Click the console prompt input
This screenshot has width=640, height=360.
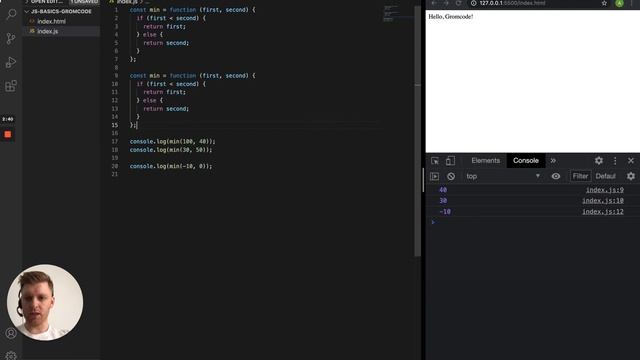click(535, 222)
